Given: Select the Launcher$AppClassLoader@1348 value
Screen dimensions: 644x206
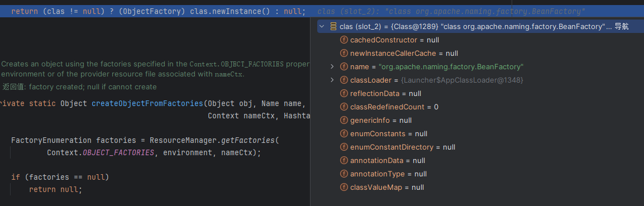Looking at the screenshot, I should click(462, 80).
